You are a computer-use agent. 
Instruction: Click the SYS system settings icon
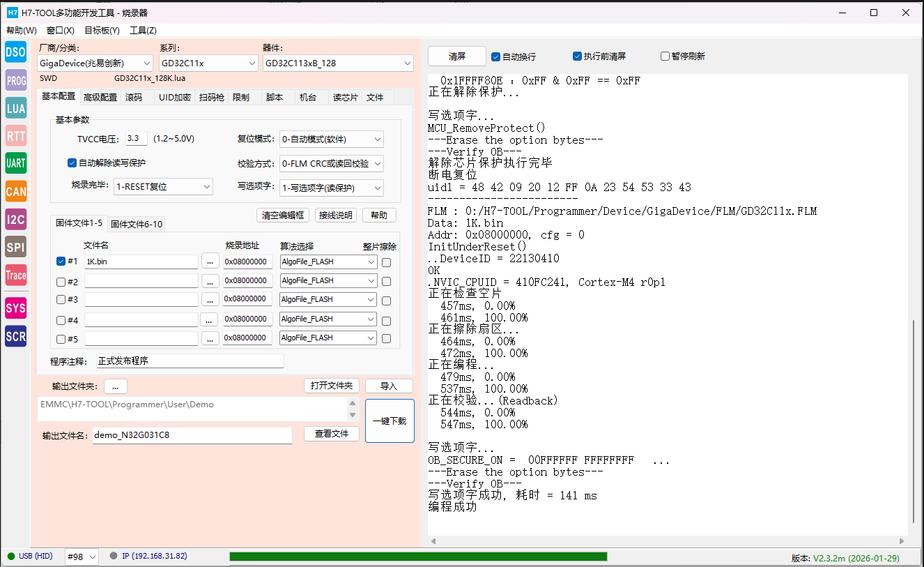pos(15,308)
